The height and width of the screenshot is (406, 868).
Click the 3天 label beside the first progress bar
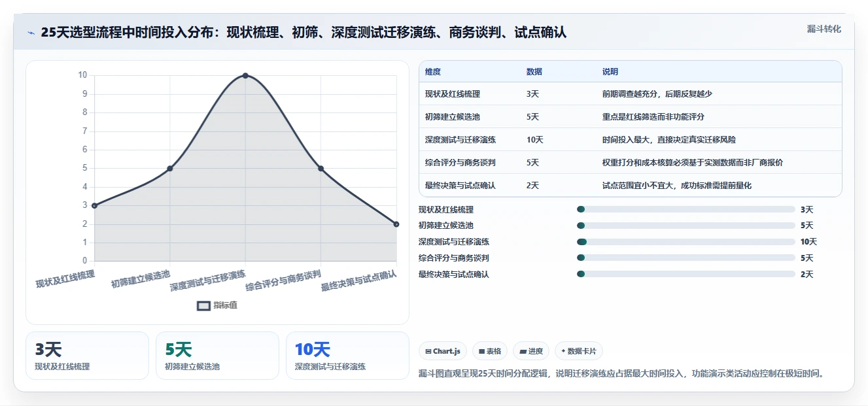pyautogui.click(x=807, y=210)
